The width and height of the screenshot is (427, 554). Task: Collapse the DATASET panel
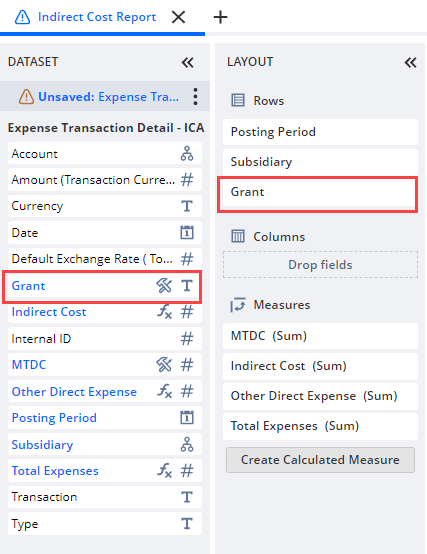pyautogui.click(x=188, y=63)
